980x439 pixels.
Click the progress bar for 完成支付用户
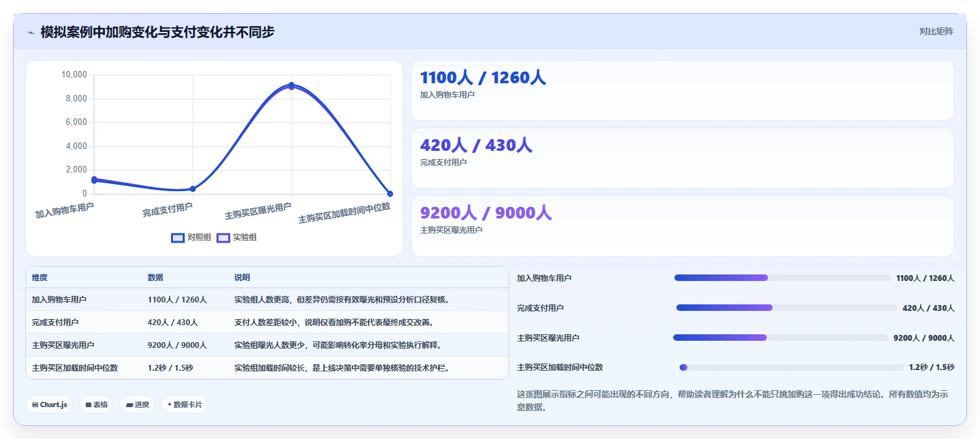[x=787, y=308]
